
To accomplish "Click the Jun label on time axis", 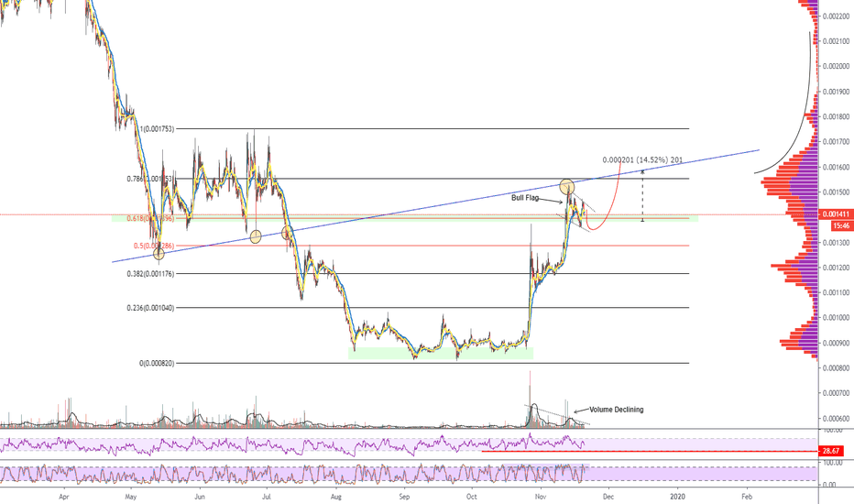I will [200, 497].
